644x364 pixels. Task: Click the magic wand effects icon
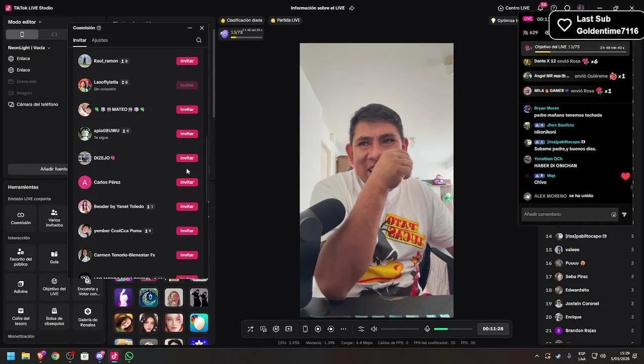251,329
